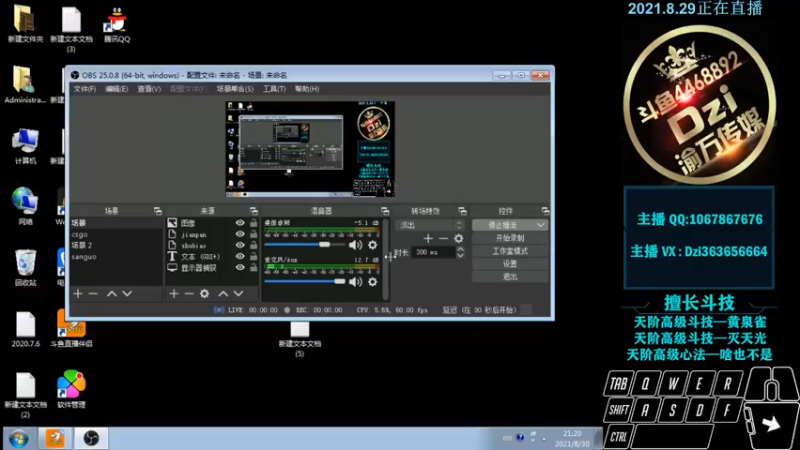This screenshot has height=450, width=800.
Task: Pop out the 来源 dock panel
Action: coord(254,211)
